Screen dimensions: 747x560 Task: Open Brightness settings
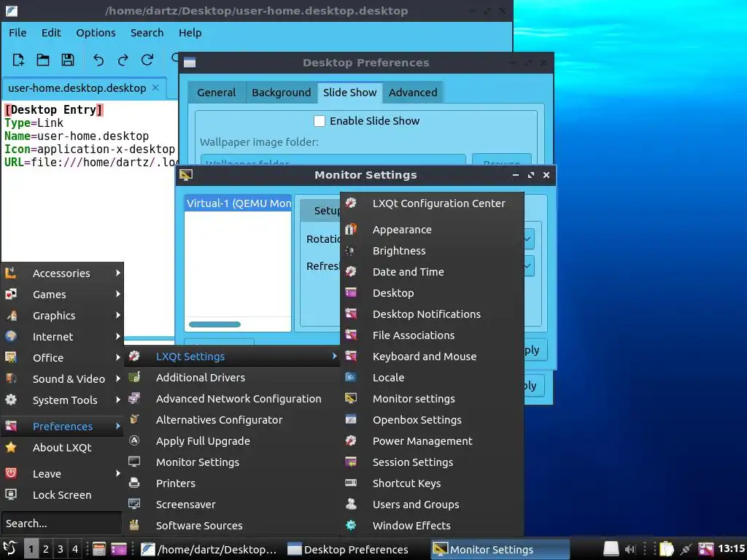coord(432,251)
